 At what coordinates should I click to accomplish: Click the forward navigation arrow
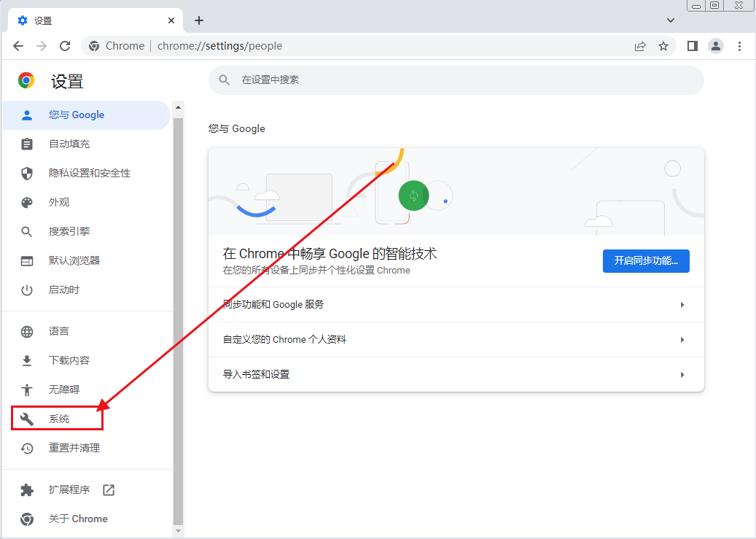(x=42, y=46)
